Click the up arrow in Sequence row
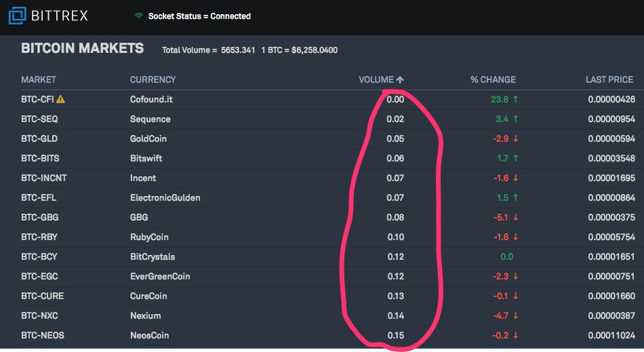Image resolution: width=644 pixels, height=352 pixels. (515, 119)
